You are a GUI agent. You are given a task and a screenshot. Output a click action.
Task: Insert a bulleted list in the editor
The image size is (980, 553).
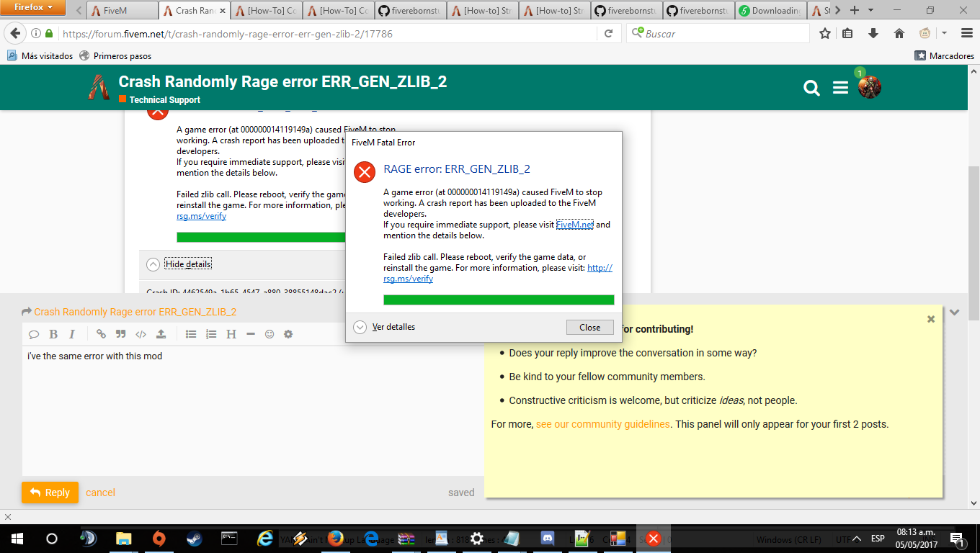191,334
